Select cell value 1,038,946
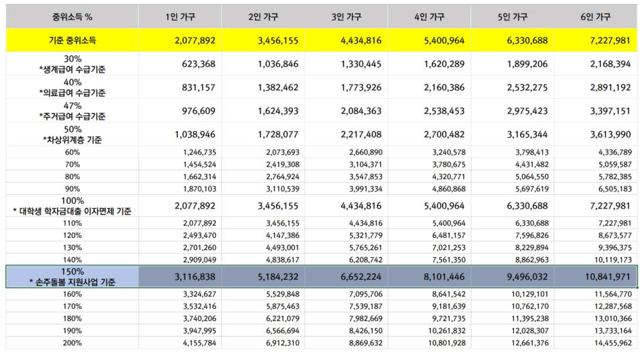 click(195, 135)
